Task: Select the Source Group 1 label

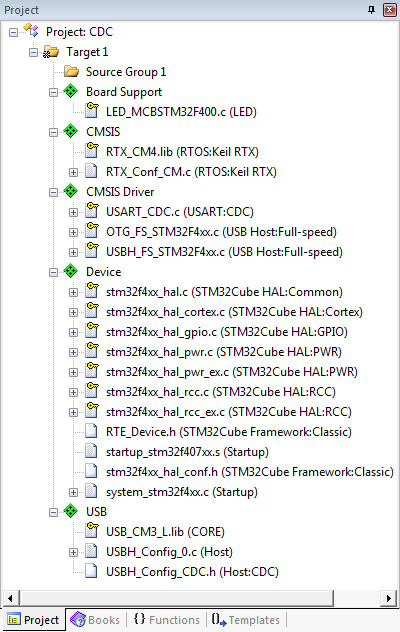Action: click(x=126, y=72)
